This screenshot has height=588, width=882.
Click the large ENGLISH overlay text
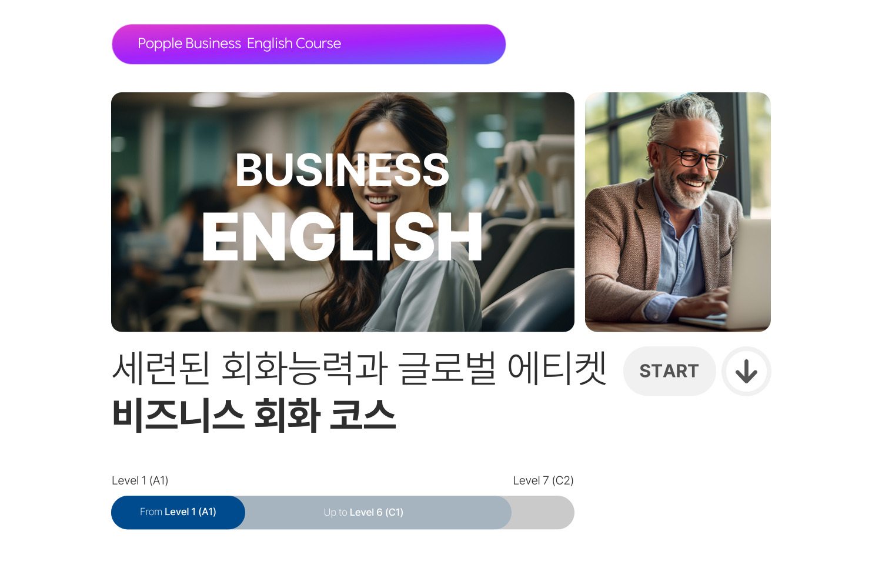(342, 237)
